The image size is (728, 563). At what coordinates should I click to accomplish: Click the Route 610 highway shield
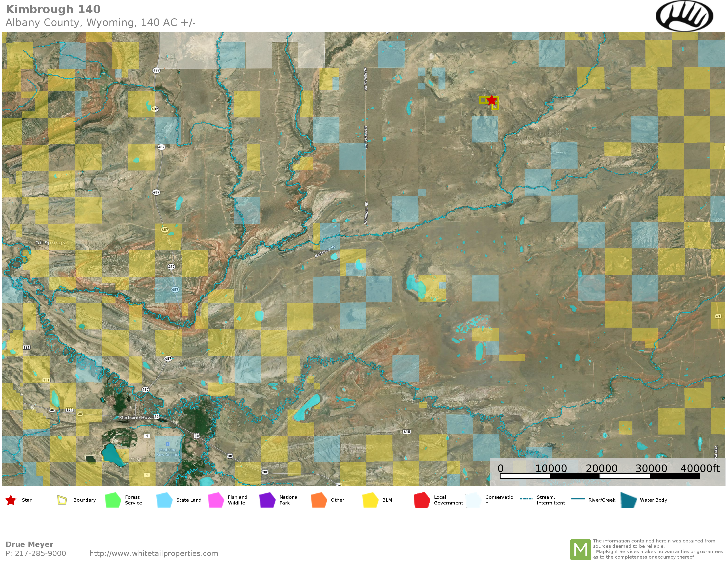point(407,432)
